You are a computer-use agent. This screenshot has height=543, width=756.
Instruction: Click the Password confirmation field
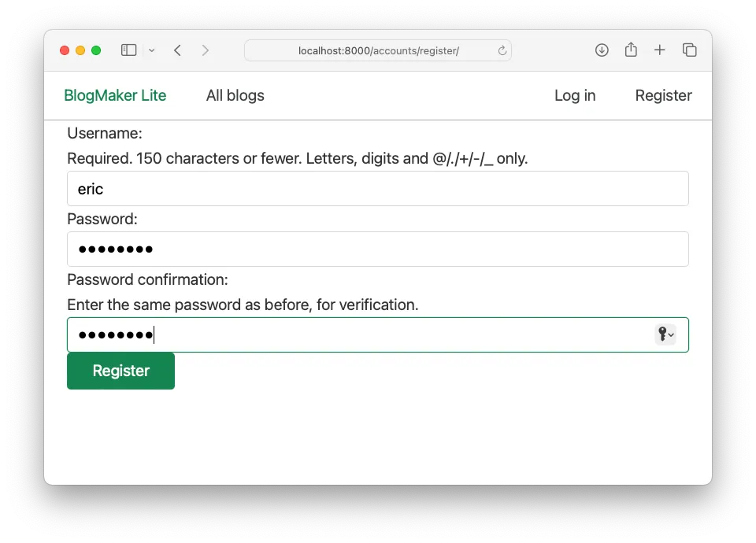pos(354,335)
